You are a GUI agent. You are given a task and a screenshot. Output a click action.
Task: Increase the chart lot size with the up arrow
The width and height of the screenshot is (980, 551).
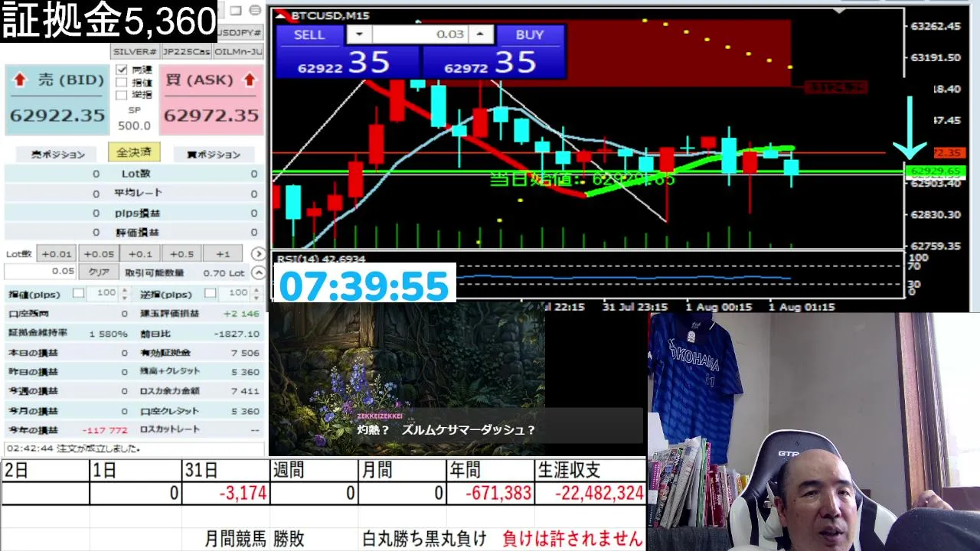[x=480, y=34]
